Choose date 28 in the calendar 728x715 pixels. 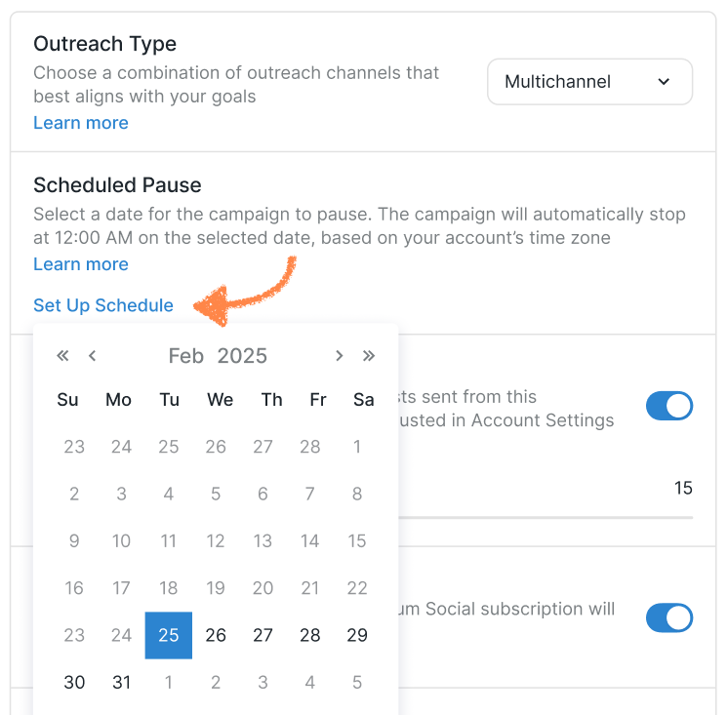(x=310, y=635)
